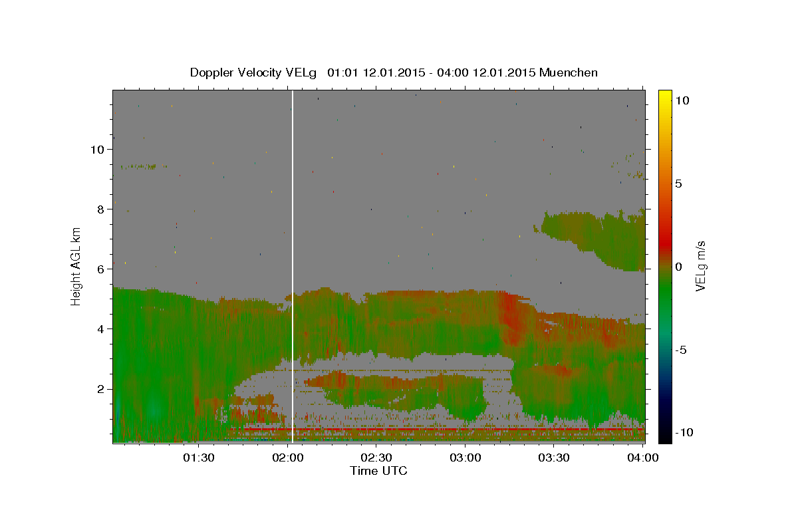Click the '01:01 12.01.2015' start time in title
The width and height of the screenshot is (798, 532).
(375, 72)
